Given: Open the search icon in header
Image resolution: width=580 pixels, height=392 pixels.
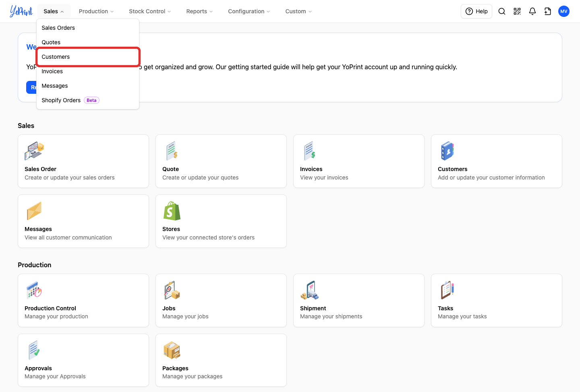Looking at the screenshot, I should (502, 11).
